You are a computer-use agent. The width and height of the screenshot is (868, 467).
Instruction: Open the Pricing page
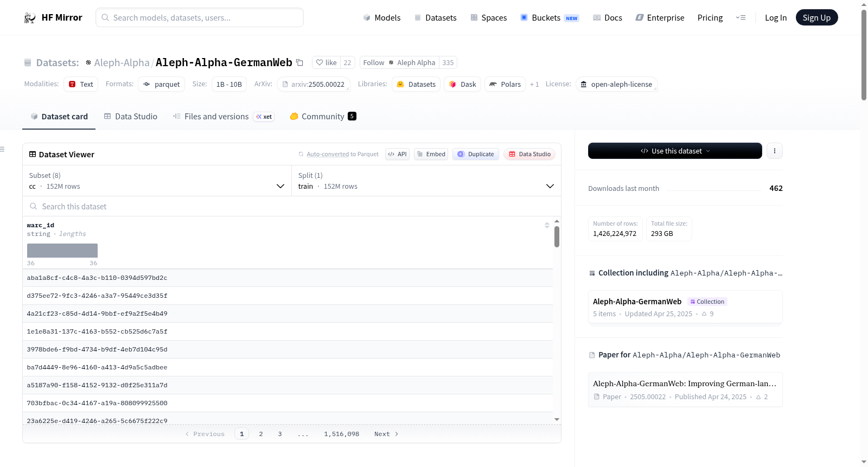710,17
